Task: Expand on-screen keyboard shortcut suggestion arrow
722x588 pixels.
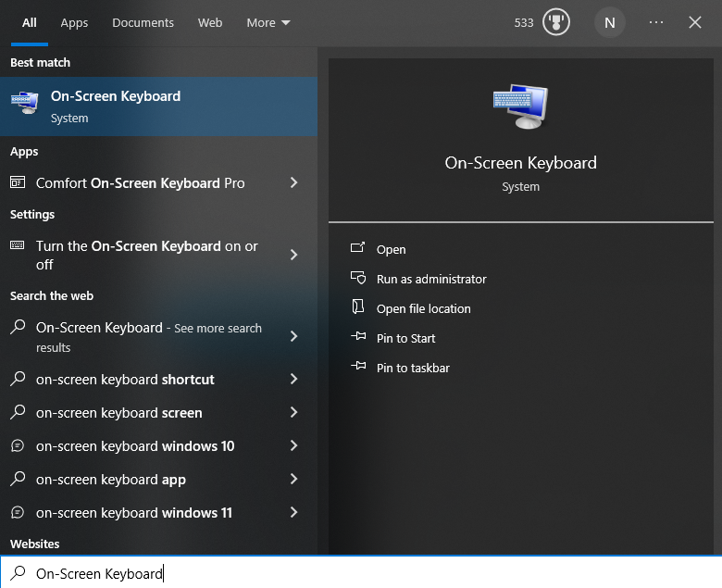Action: [294, 380]
